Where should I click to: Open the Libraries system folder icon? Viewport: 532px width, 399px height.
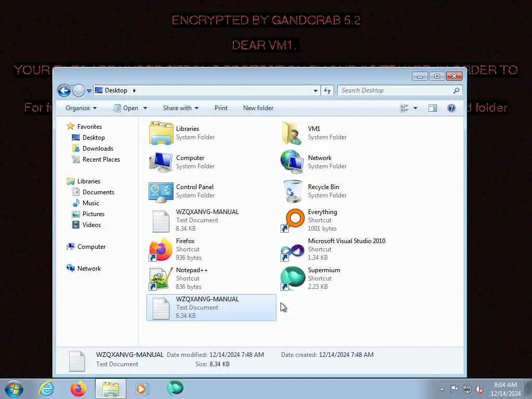tap(161, 133)
